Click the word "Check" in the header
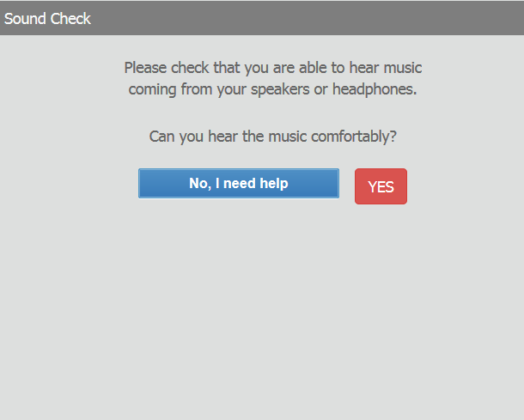524x420 pixels. (70, 18)
